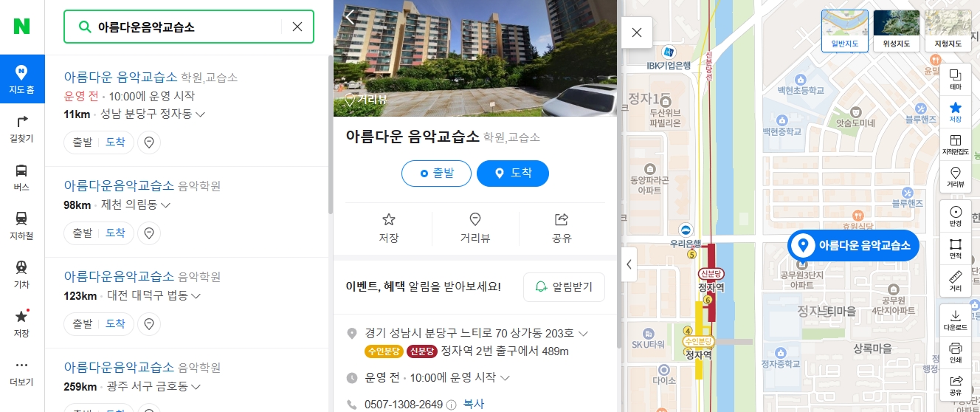Open the 버스 bus icon in sidebar

coord(22,177)
